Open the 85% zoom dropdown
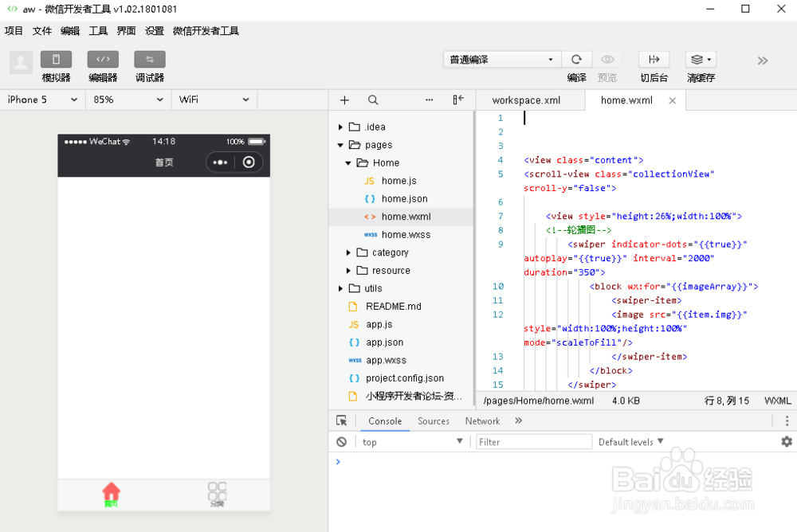This screenshot has height=532, width=797. click(x=128, y=100)
